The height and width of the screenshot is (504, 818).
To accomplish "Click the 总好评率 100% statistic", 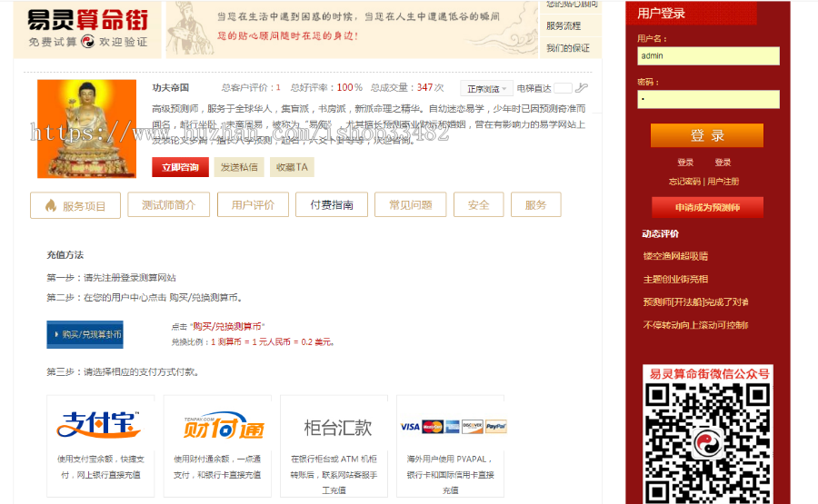I will pos(326,87).
